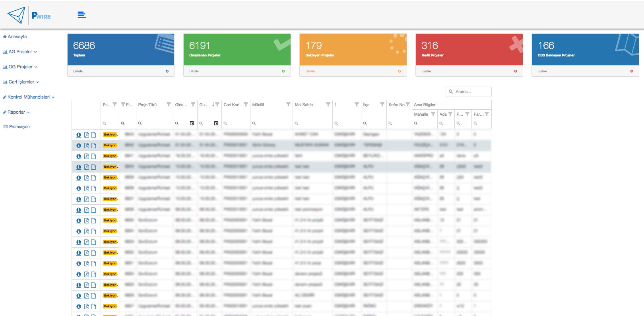The width and height of the screenshot is (644, 316).
Task: Click the filter icon on Proje Türü column
Action: pyautogui.click(x=169, y=105)
